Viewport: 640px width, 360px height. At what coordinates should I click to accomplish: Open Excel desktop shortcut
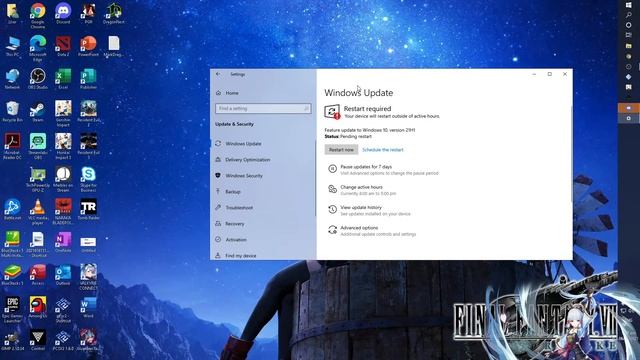coord(63,78)
